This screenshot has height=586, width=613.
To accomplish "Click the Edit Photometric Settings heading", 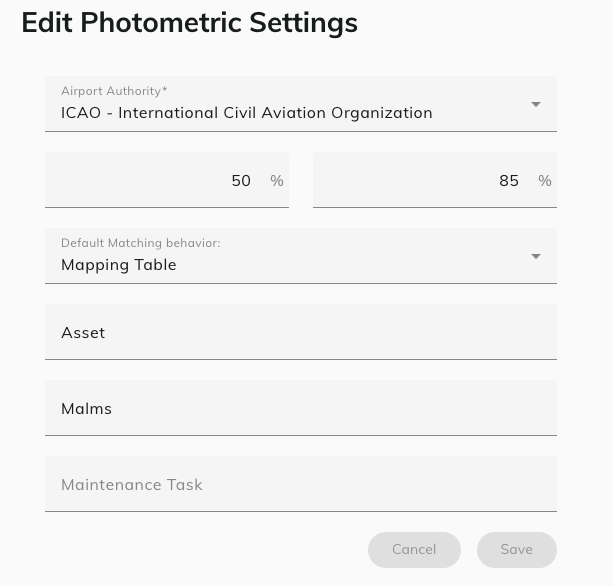I will tap(189, 23).
